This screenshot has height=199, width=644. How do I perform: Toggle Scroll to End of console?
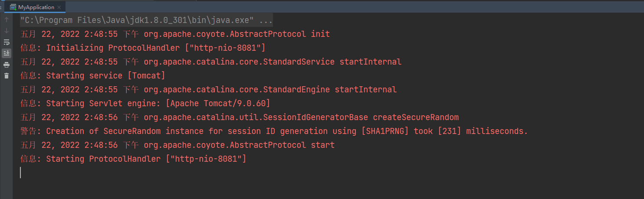[x=7, y=53]
